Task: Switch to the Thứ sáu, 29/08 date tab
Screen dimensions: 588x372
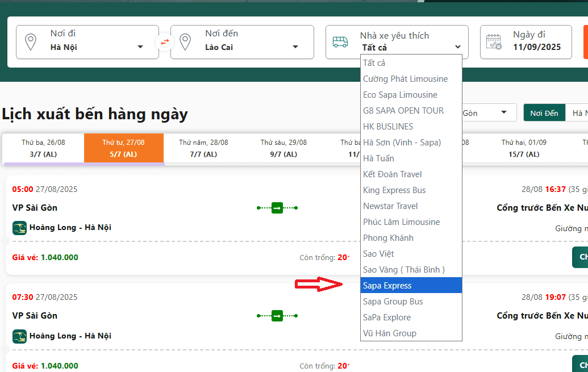Action: coord(283,148)
